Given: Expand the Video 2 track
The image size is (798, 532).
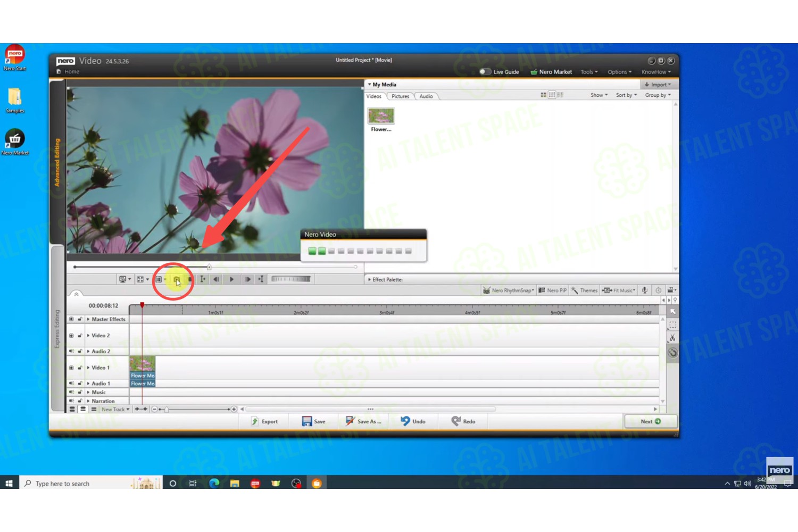Looking at the screenshot, I should [88, 336].
